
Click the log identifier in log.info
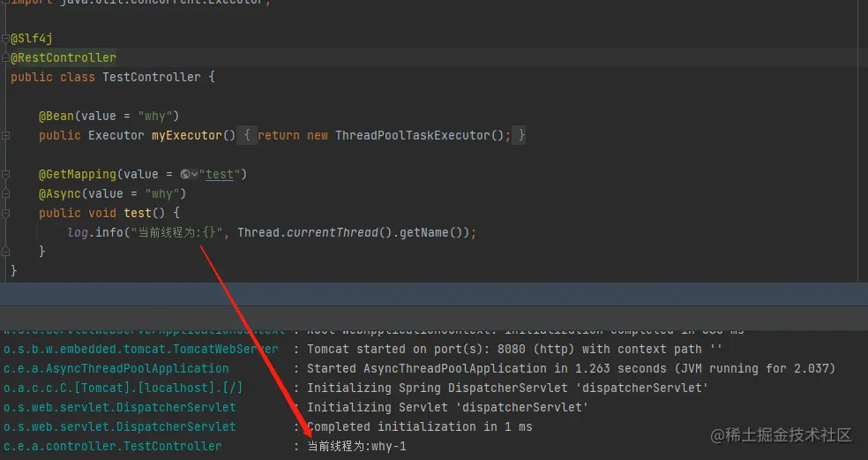pyautogui.click(x=78, y=232)
